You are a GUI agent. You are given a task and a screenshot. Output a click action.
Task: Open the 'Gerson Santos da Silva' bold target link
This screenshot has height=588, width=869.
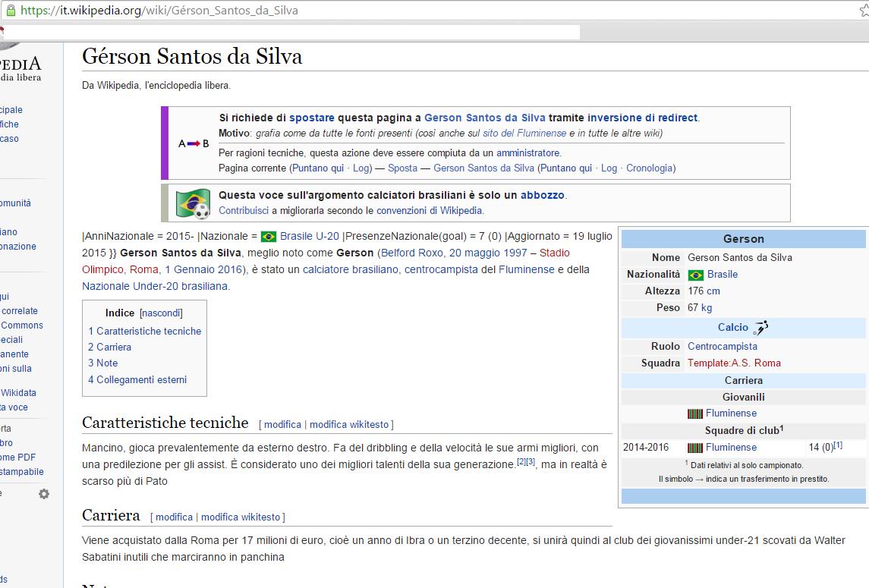tap(484, 118)
